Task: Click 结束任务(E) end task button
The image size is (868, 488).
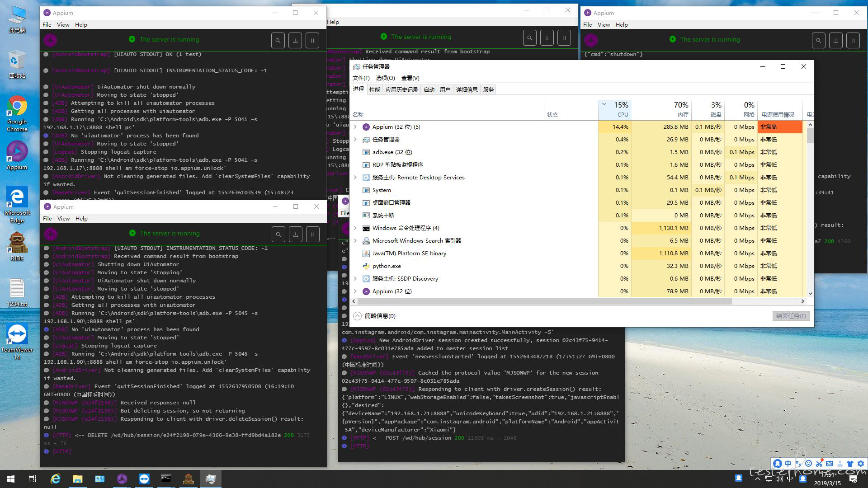Action: pyautogui.click(x=791, y=316)
